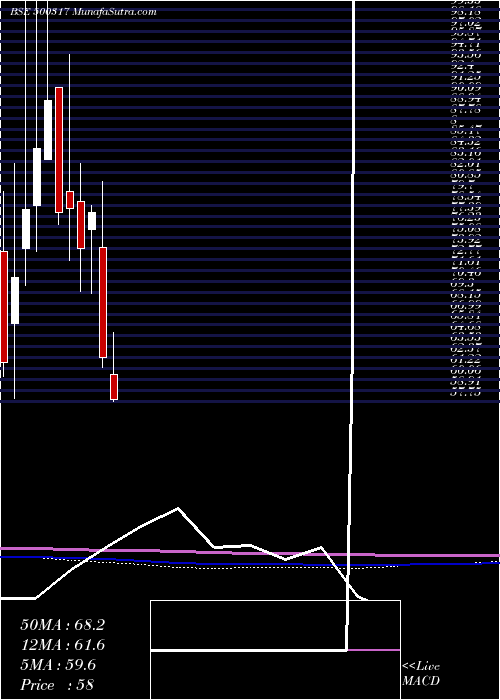The height and width of the screenshot is (700, 500).
Task: Click the last small red candle
Action: pos(114,387)
